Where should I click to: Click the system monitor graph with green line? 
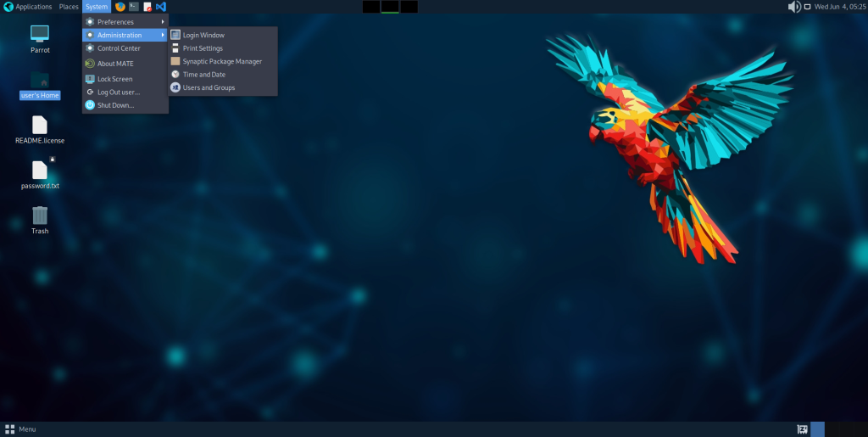[x=390, y=7]
